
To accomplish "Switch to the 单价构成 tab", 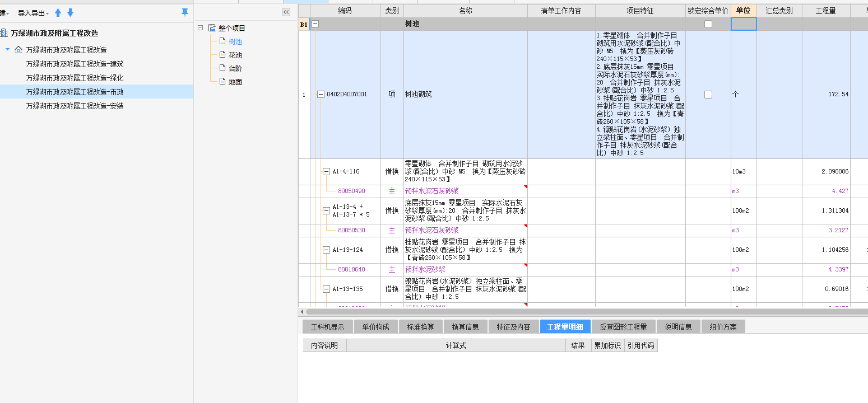I will [375, 327].
